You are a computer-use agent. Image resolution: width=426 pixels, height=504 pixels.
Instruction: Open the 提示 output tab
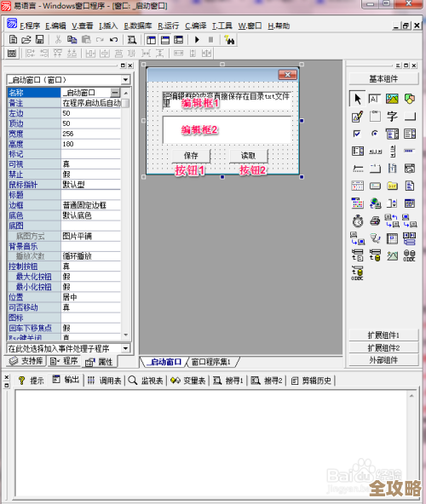[x=32, y=381]
